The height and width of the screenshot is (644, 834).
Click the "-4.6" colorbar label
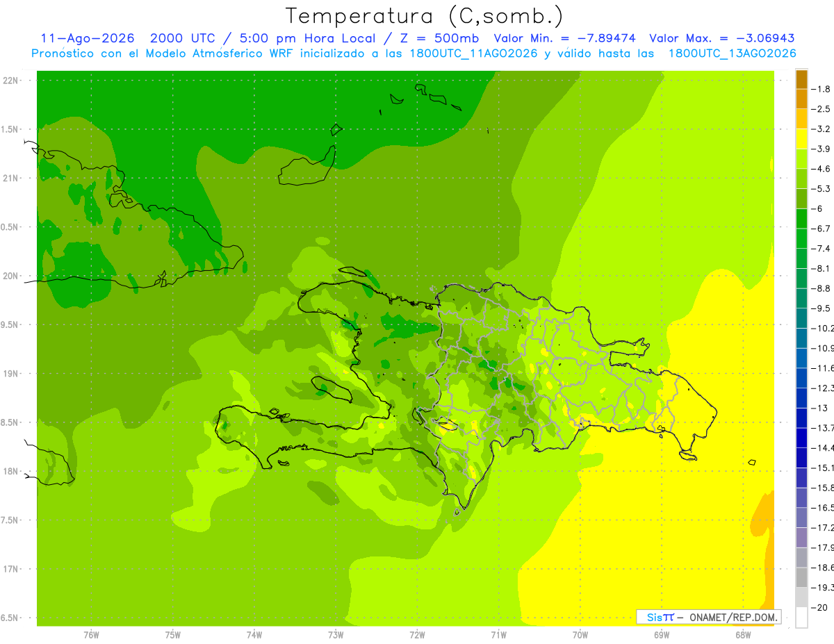[x=821, y=169]
